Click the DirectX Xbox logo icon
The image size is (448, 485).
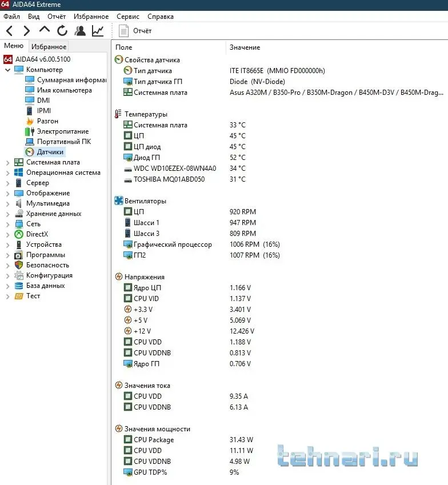click(18, 234)
